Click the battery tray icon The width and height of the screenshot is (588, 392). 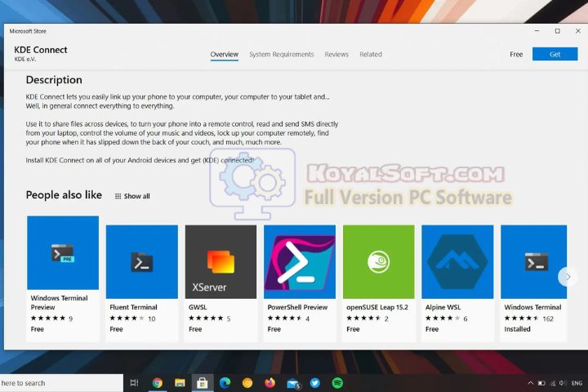coord(541,383)
